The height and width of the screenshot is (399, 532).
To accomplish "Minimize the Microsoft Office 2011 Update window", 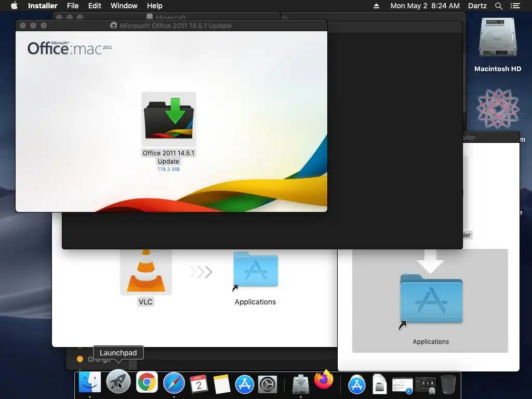I will click(33, 25).
